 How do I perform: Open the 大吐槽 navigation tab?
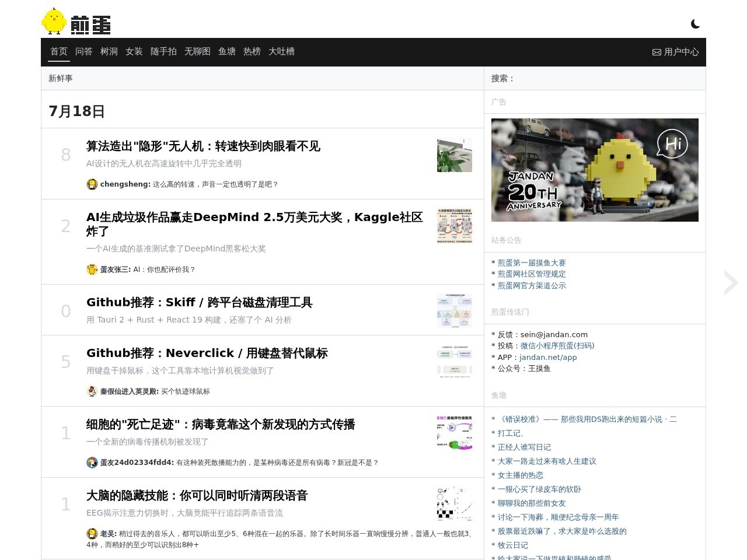pos(281,51)
